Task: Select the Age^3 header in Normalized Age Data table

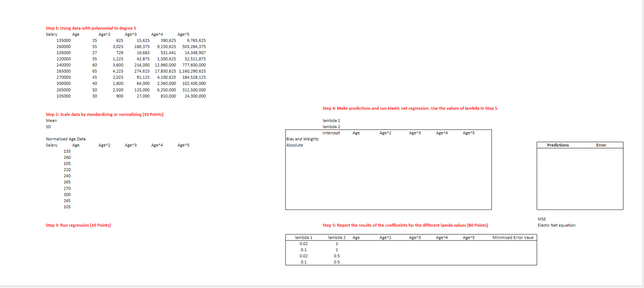Action: click(x=131, y=145)
